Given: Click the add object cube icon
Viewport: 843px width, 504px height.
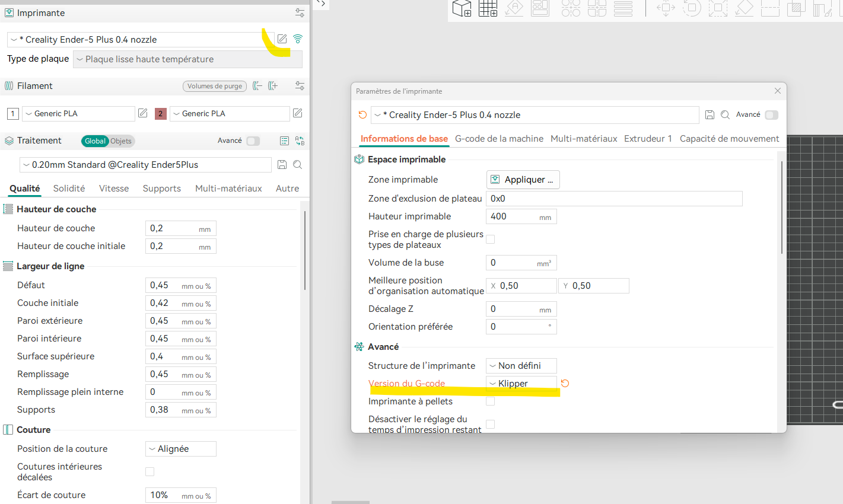Looking at the screenshot, I should click(x=462, y=8).
